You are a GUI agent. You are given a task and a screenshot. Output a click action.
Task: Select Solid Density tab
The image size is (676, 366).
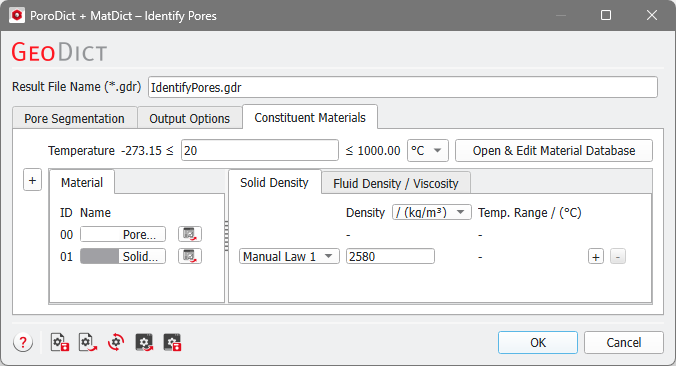coord(274,182)
